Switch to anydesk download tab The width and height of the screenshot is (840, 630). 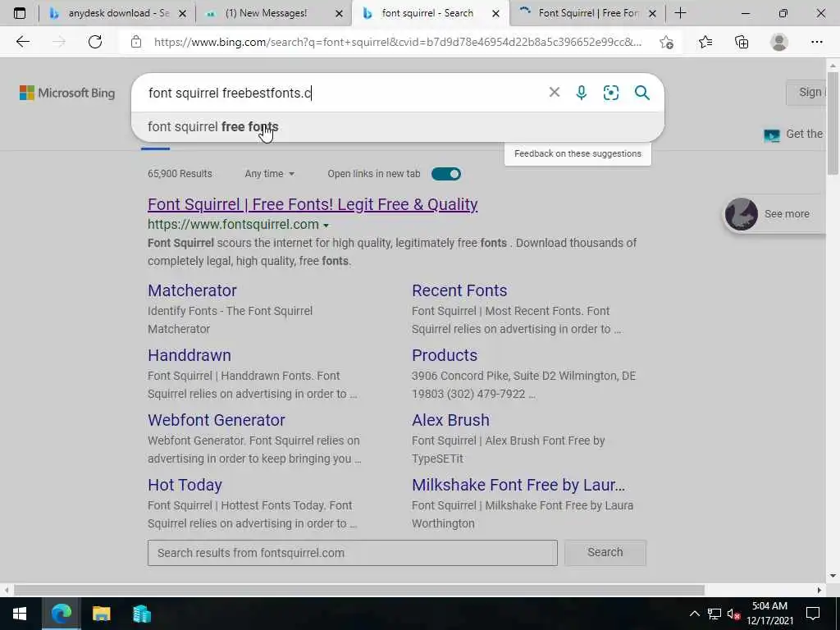click(x=117, y=13)
